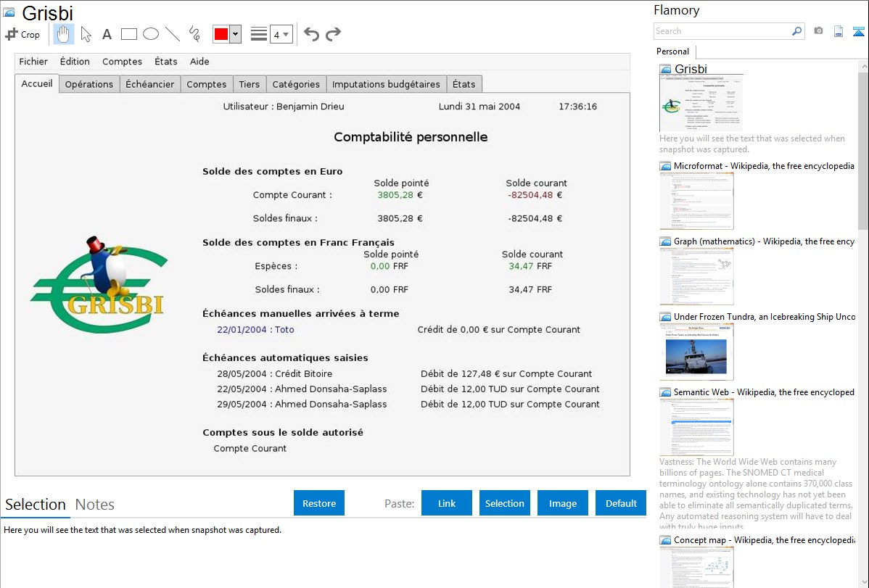Select the Crop tool

point(22,34)
